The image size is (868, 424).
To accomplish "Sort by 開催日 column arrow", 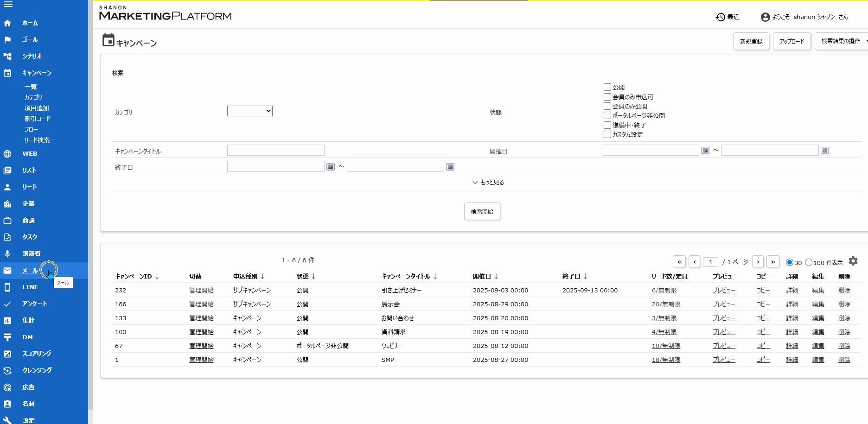I will 496,276.
